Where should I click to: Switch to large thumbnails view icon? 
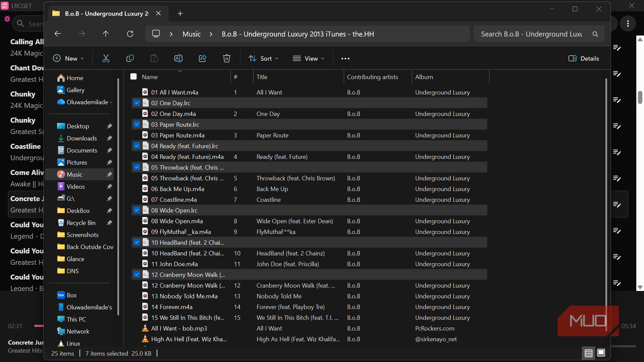[601, 353]
